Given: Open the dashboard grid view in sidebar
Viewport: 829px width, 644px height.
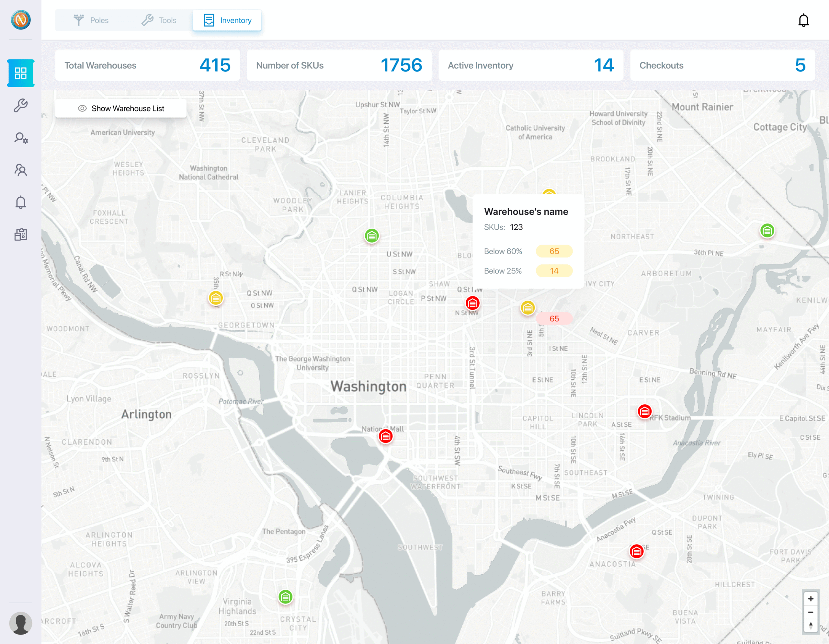Looking at the screenshot, I should [21, 73].
